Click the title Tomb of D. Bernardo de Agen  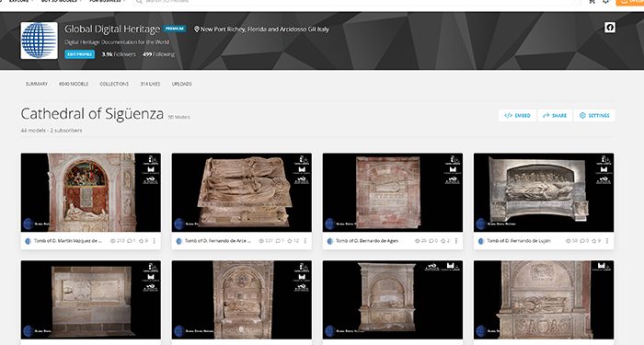click(x=367, y=241)
